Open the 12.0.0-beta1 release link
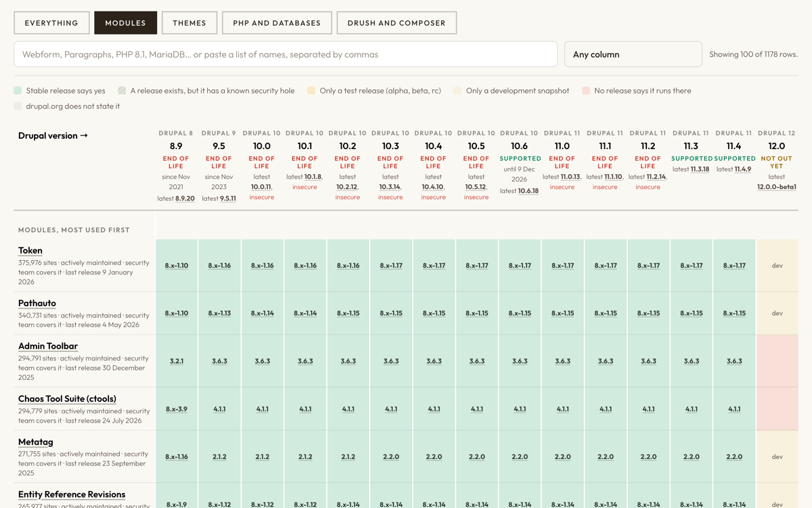Screen dimensions: 812x508 [x=777, y=187]
